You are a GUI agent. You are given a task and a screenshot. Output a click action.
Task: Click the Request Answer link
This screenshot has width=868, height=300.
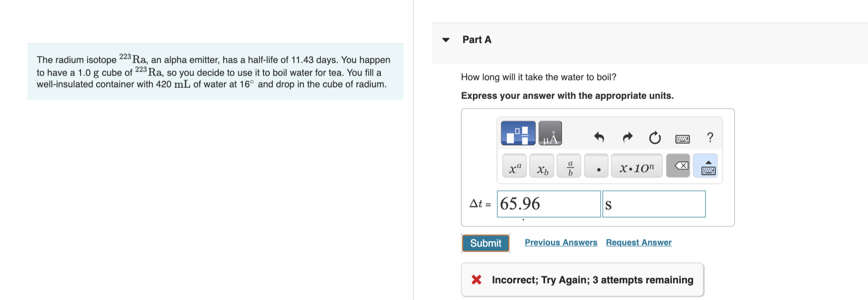pyautogui.click(x=638, y=242)
